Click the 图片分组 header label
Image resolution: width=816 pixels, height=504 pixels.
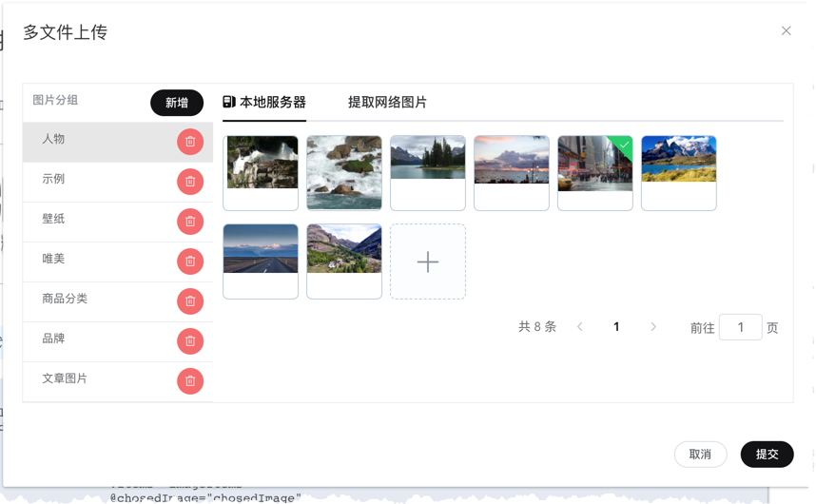coord(55,100)
